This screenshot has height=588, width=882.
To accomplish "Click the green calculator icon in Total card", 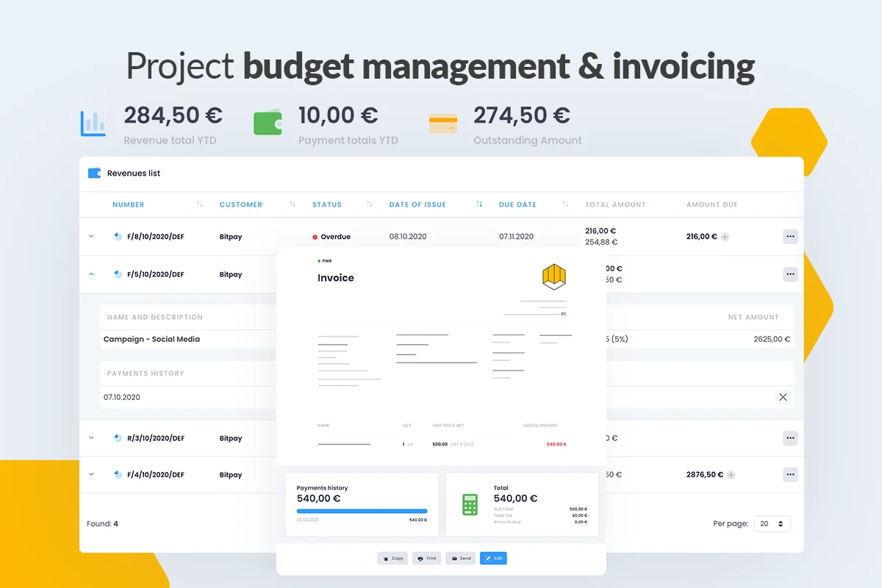I will [x=470, y=504].
